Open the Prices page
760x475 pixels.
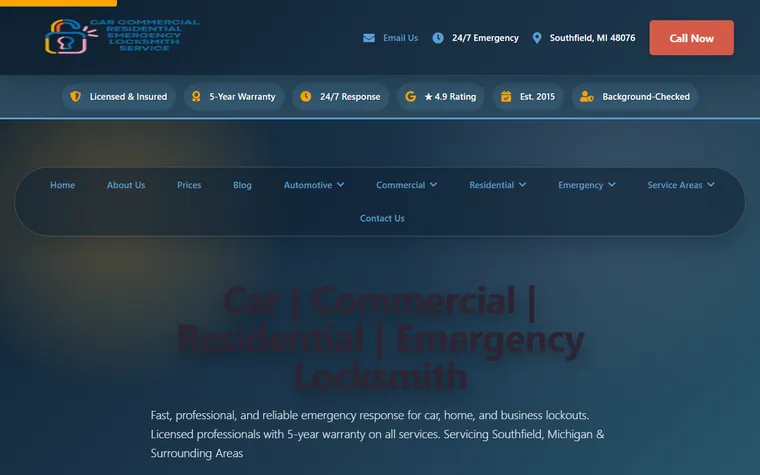pos(189,185)
